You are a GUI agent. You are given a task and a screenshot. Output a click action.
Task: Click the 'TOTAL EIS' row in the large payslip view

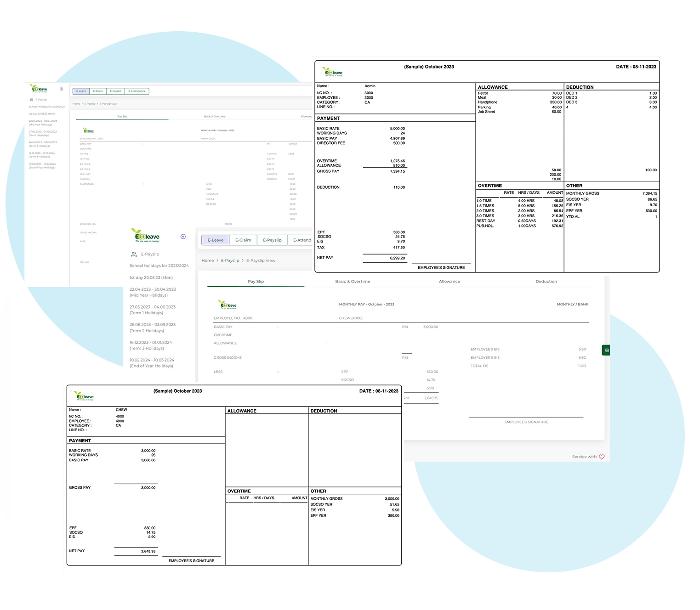click(x=528, y=366)
